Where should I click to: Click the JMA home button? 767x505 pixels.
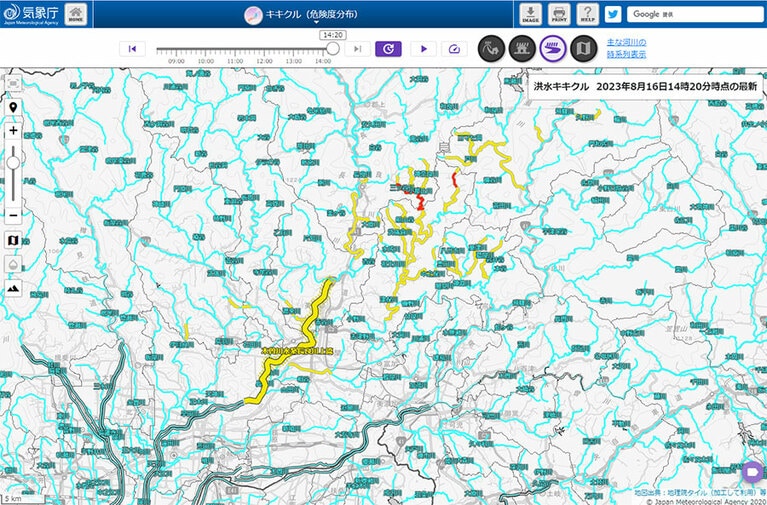click(76, 14)
